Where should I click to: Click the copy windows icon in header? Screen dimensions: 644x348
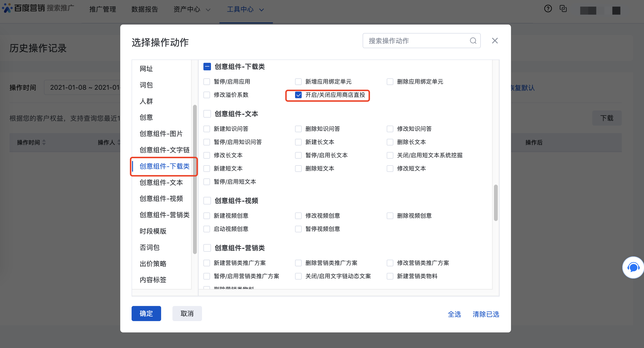click(x=563, y=9)
